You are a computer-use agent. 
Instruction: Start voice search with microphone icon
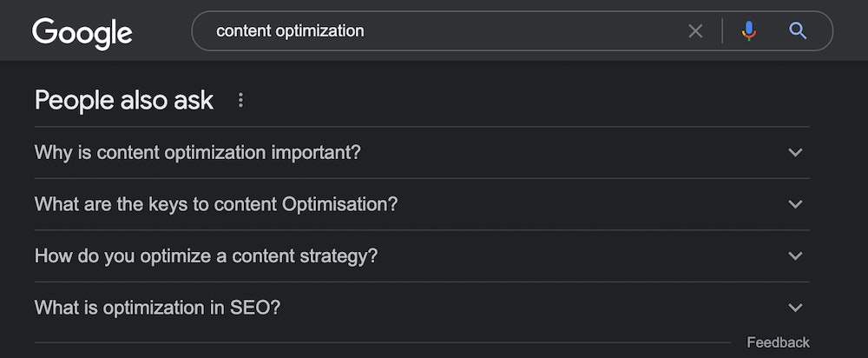click(748, 31)
